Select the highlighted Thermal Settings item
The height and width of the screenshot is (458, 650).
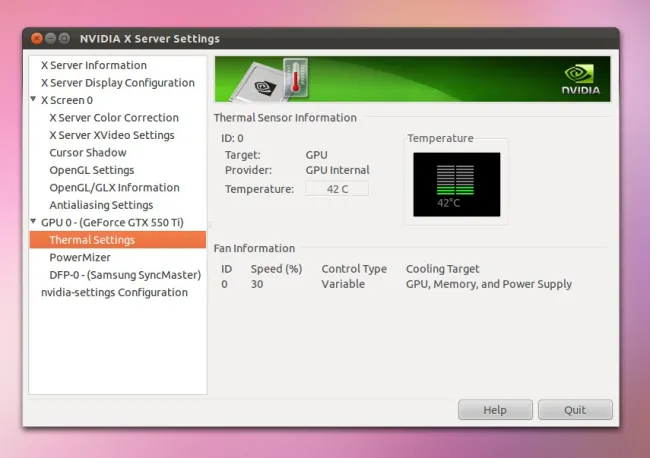tap(92, 240)
